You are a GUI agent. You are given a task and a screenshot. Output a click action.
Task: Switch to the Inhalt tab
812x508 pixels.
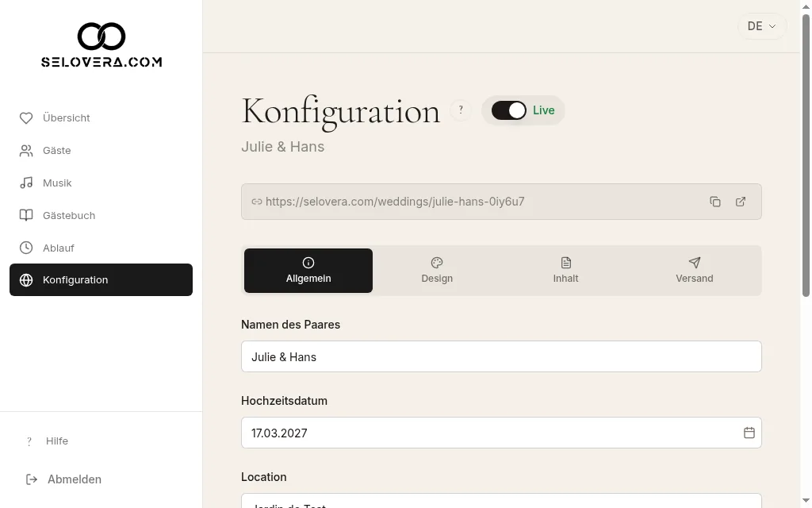pyautogui.click(x=565, y=271)
